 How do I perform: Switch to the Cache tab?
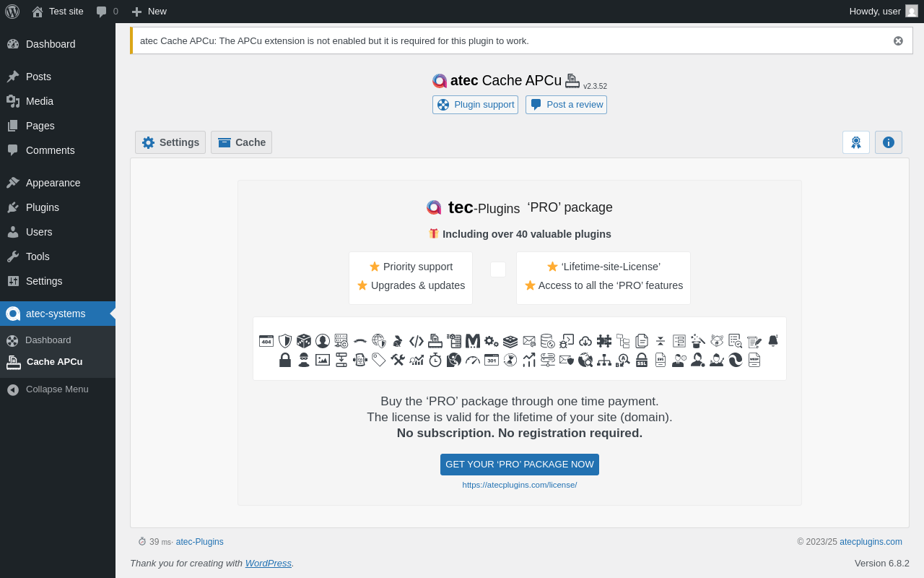click(241, 142)
